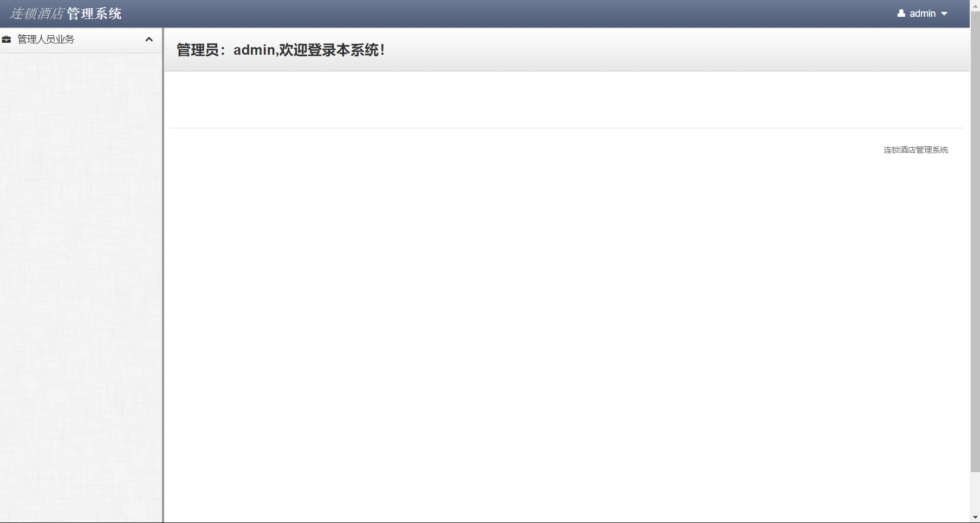The width and height of the screenshot is (980, 523).
Task: Click the word admin in the welcome heading
Action: [x=254, y=50]
